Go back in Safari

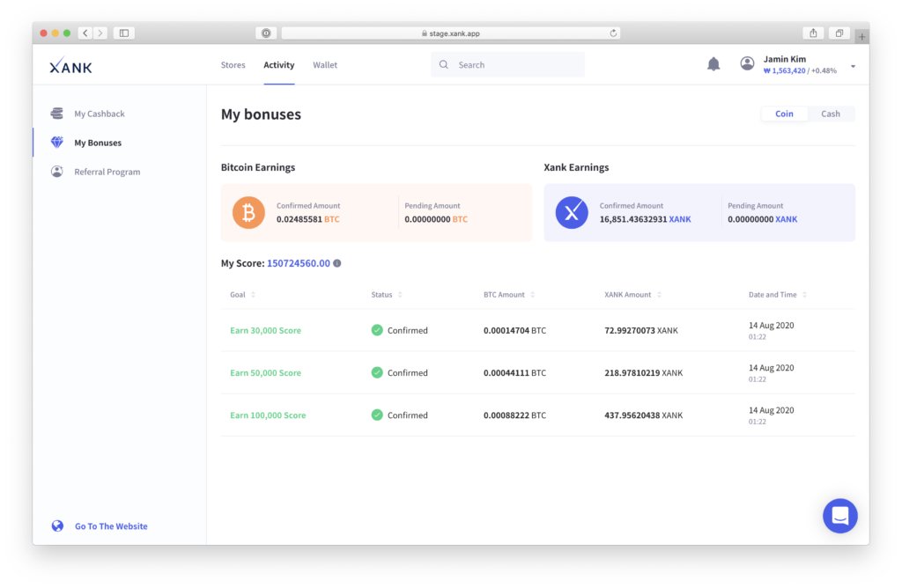(85, 33)
